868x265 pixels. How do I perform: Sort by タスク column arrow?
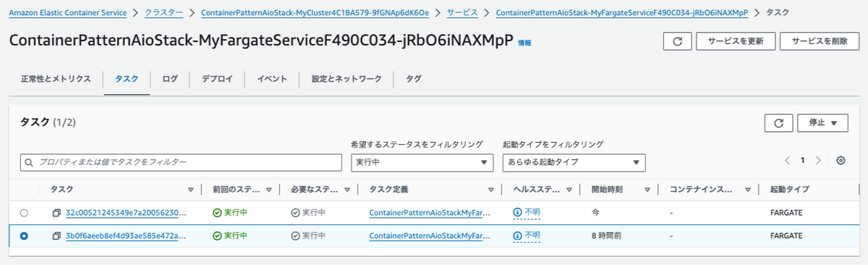coord(190,190)
